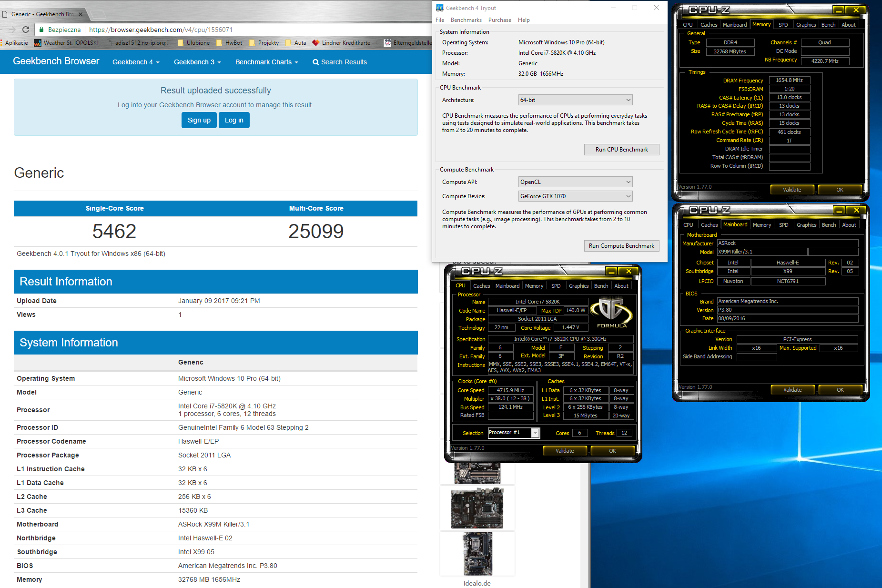Click the idealo.de motherboard thumbnail

(477, 554)
